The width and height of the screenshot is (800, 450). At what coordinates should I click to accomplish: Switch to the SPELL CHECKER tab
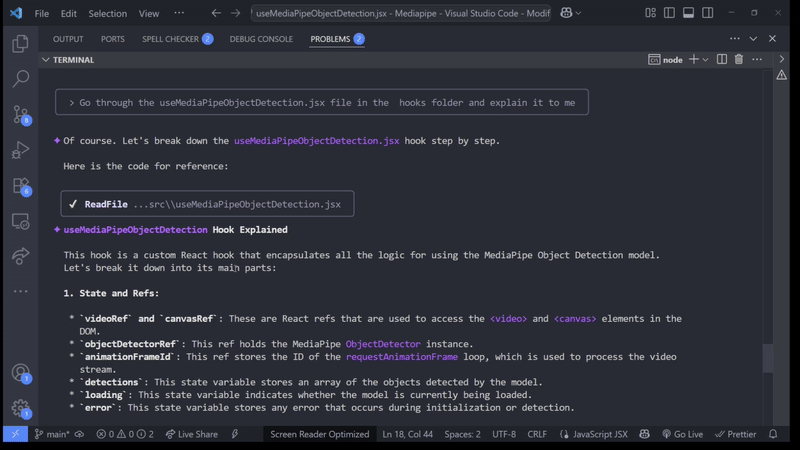tap(178, 39)
